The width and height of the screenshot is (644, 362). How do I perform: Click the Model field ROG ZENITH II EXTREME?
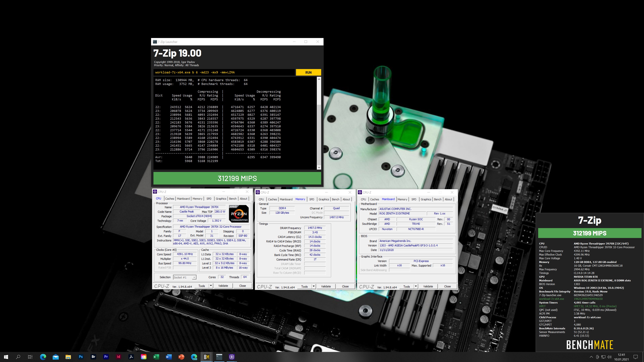(x=402, y=213)
